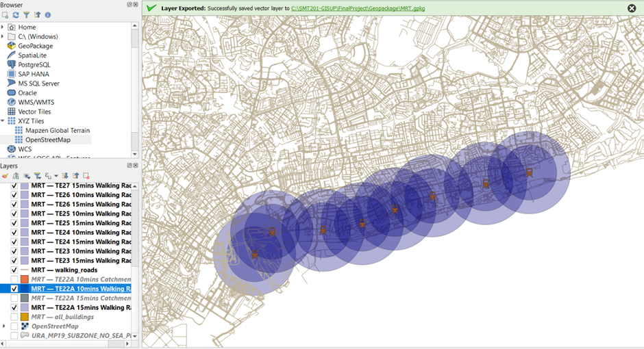Image resolution: width=644 pixels, height=349 pixels.
Task: Select OpenStreetMap under XYZ Tiles
Action: 47,140
